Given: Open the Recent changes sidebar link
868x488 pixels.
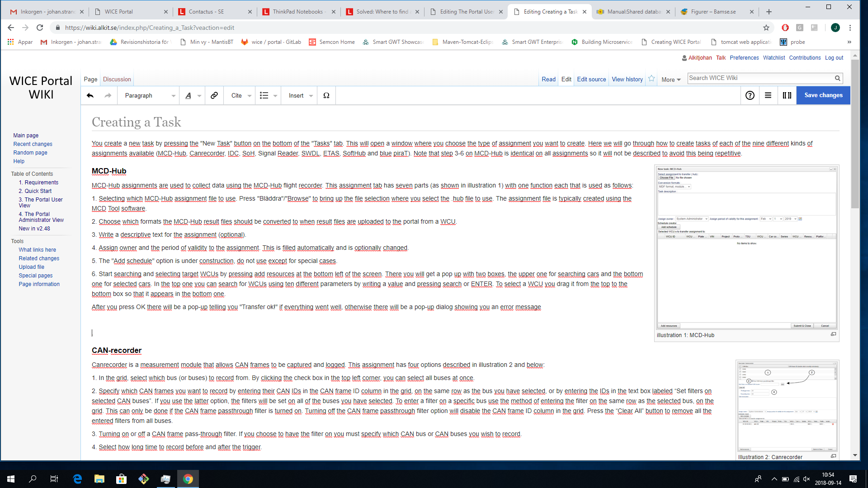Looking at the screenshot, I should pyautogui.click(x=33, y=144).
